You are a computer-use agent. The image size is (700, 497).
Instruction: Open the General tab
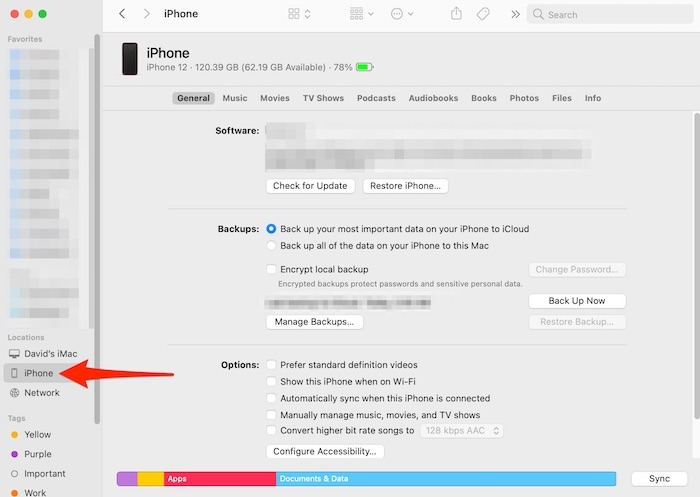click(193, 98)
